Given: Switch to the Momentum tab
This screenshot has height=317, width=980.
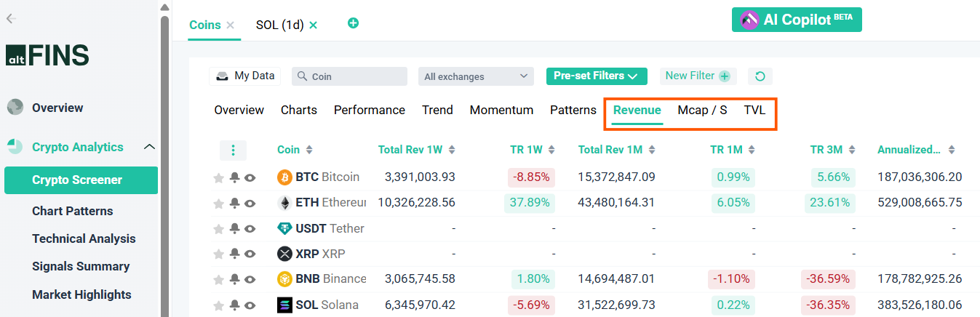Looking at the screenshot, I should (502, 111).
